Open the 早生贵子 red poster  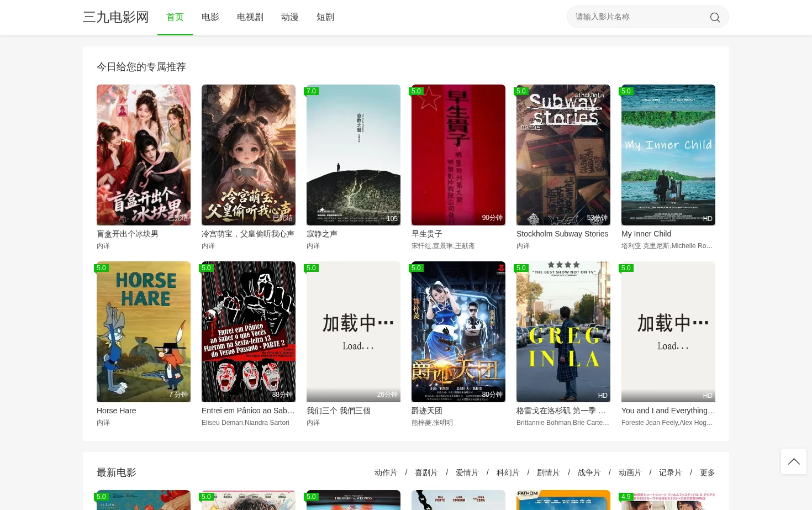[x=458, y=155]
